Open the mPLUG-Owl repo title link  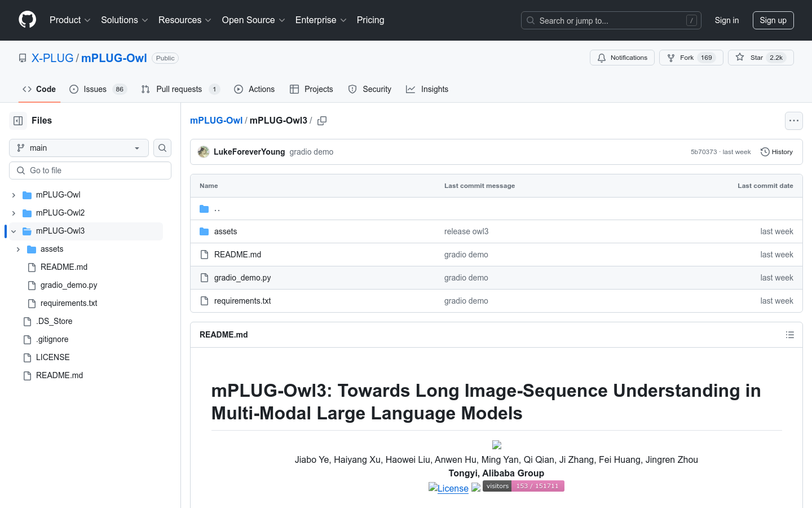click(114, 58)
